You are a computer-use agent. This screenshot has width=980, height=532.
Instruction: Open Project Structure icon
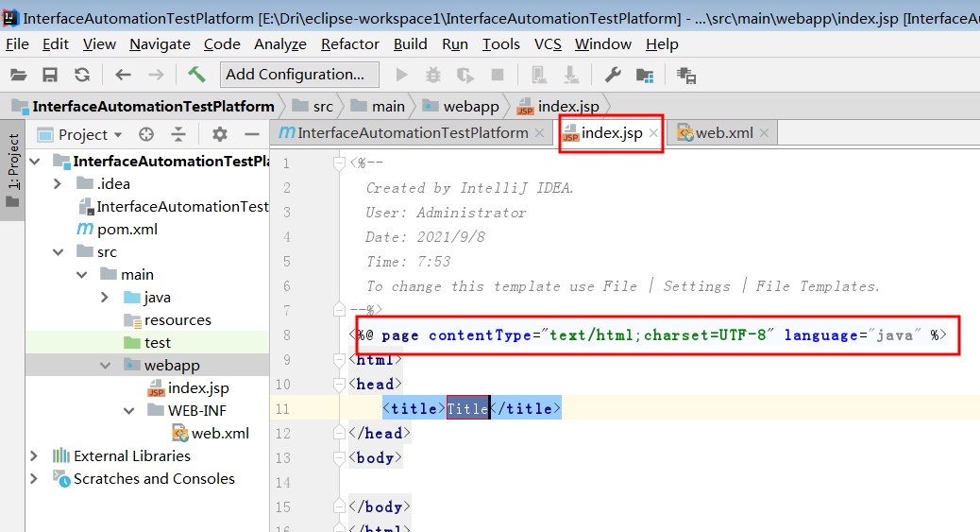pos(645,76)
